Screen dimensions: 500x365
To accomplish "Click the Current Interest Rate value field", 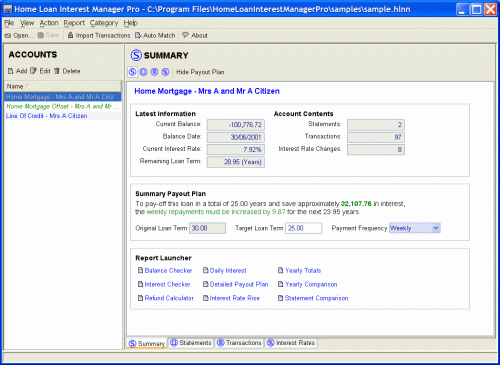I will coord(236,149).
